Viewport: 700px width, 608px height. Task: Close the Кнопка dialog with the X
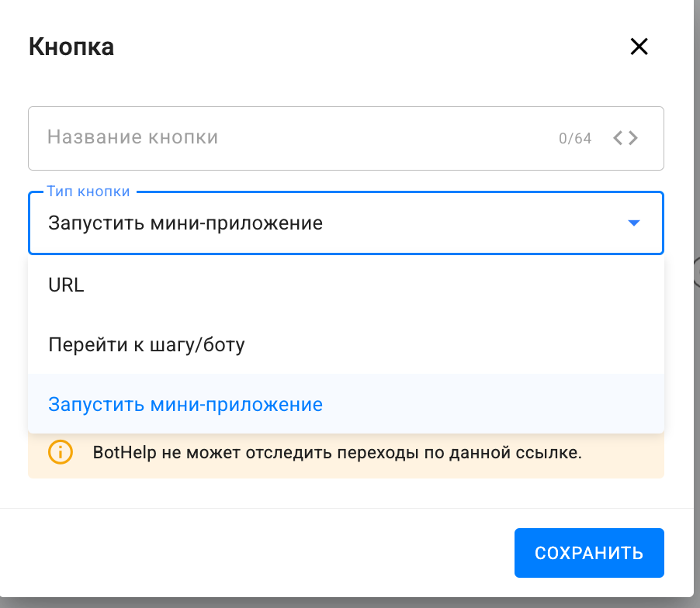[639, 47]
